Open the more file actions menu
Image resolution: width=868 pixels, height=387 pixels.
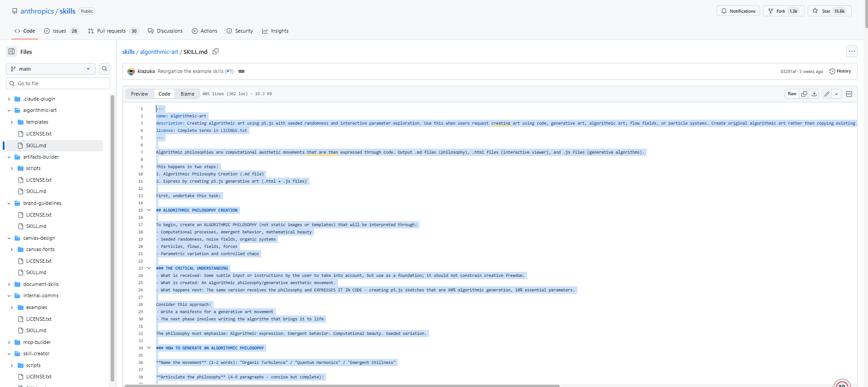(x=852, y=51)
